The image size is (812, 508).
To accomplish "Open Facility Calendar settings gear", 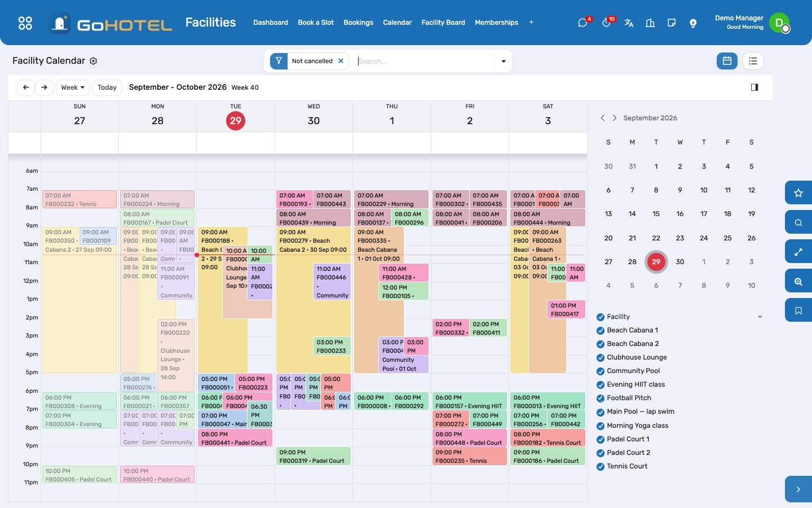I will (x=94, y=61).
